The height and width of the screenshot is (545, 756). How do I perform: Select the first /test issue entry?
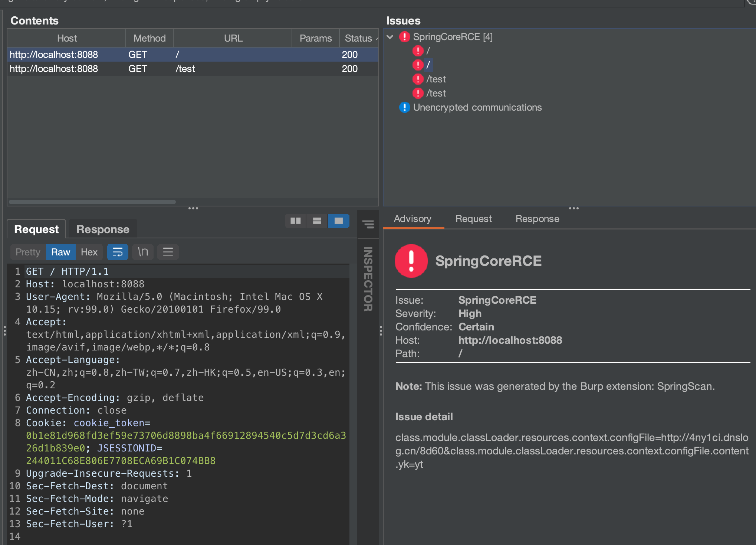point(436,79)
